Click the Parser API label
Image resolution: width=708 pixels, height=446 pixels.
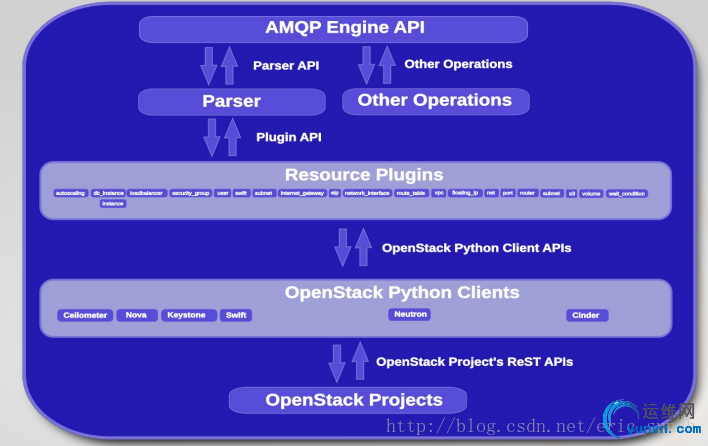[286, 65]
